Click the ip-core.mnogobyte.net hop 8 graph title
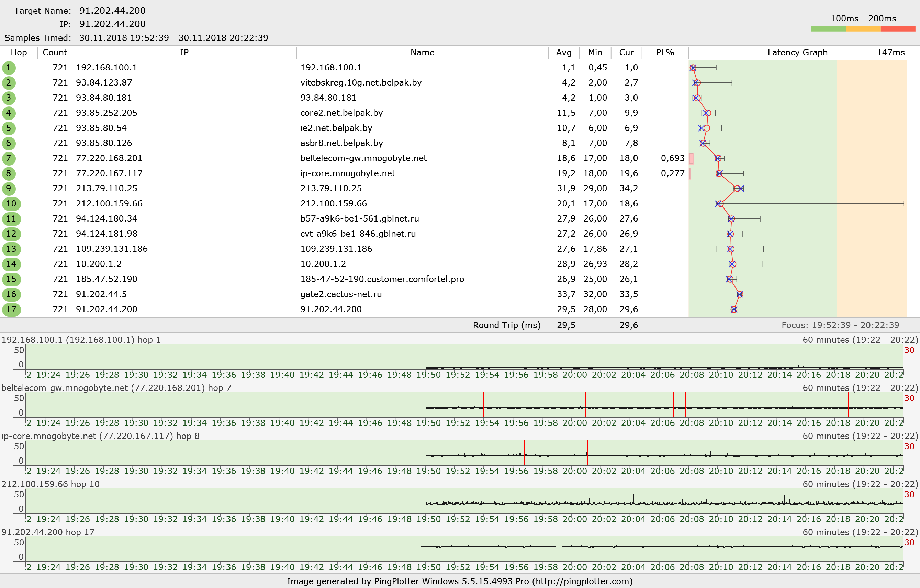The height and width of the screenshot is (588, 920). 100,436
